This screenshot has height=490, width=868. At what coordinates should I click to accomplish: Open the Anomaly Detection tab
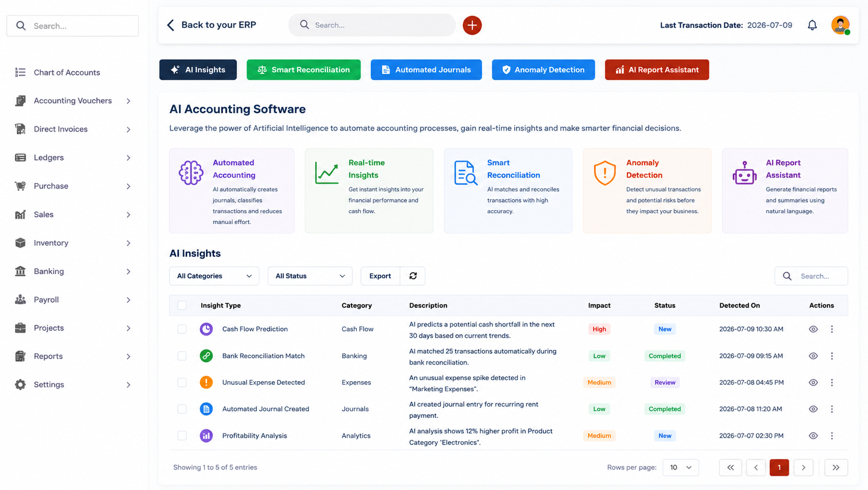point(543,70)
